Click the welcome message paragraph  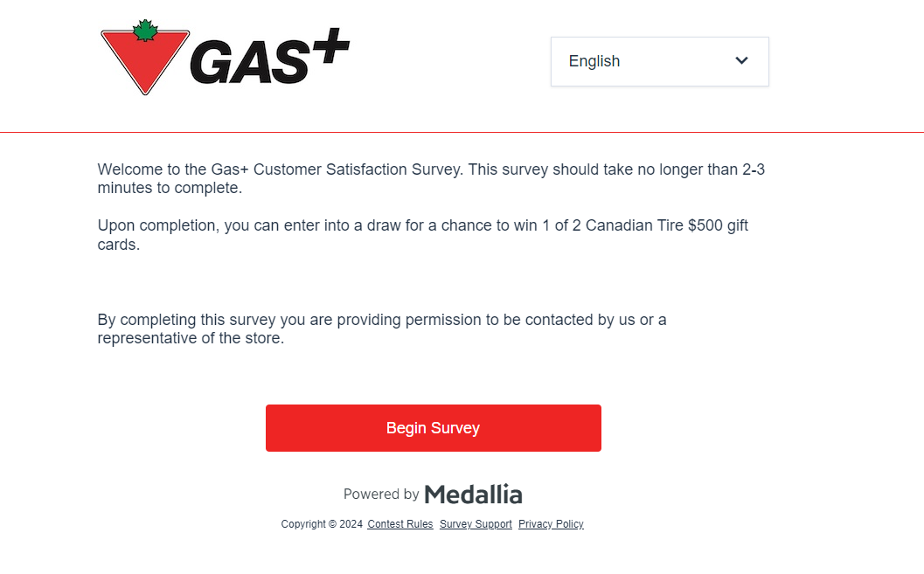pos(431,178)
